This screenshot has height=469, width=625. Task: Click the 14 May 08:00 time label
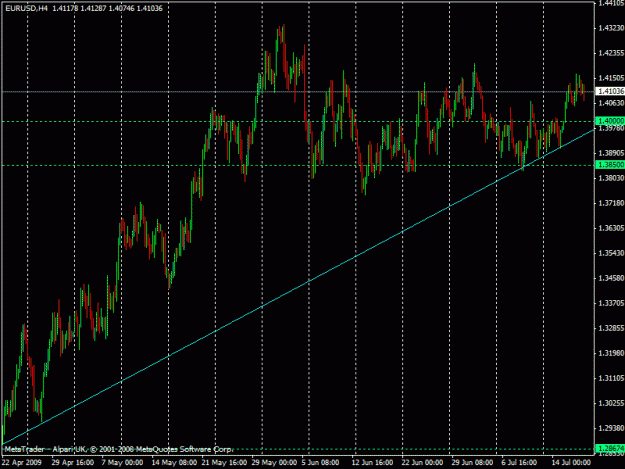pyautogui.click(x=174, y=463)
